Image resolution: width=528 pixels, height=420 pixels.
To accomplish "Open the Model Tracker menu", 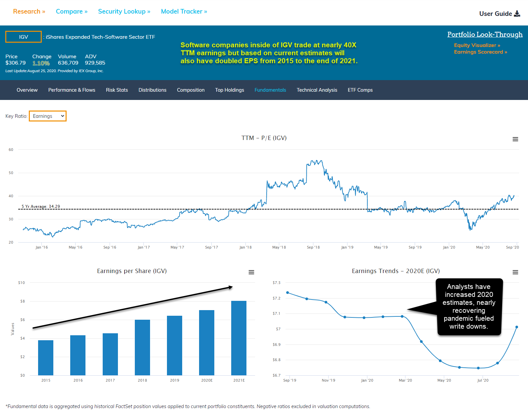I will [x=184, y=11].
